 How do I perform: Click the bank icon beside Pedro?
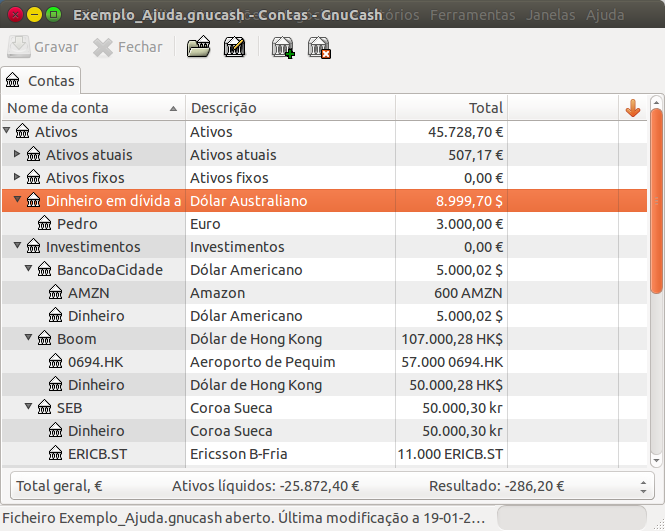[45, 223]
